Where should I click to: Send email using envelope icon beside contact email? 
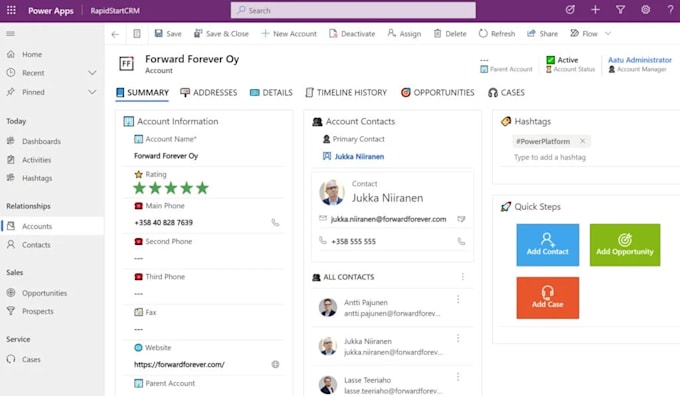click(461, 219)
